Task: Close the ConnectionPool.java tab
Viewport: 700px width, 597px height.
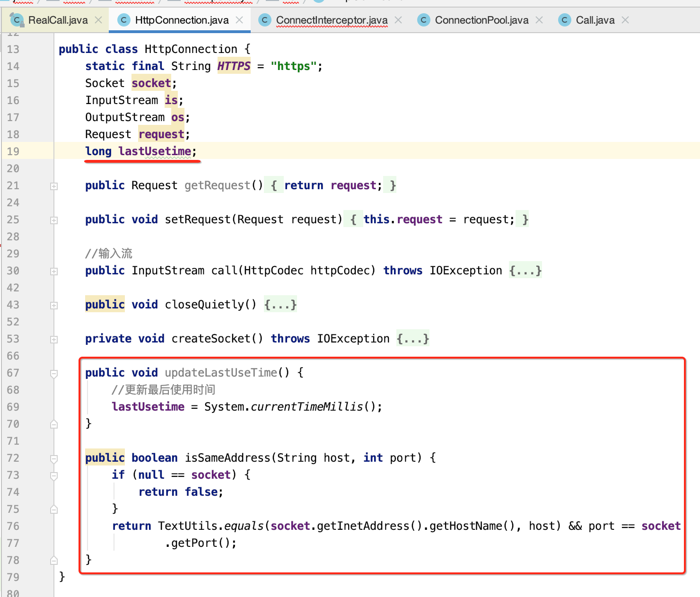Action: point(539,20)
